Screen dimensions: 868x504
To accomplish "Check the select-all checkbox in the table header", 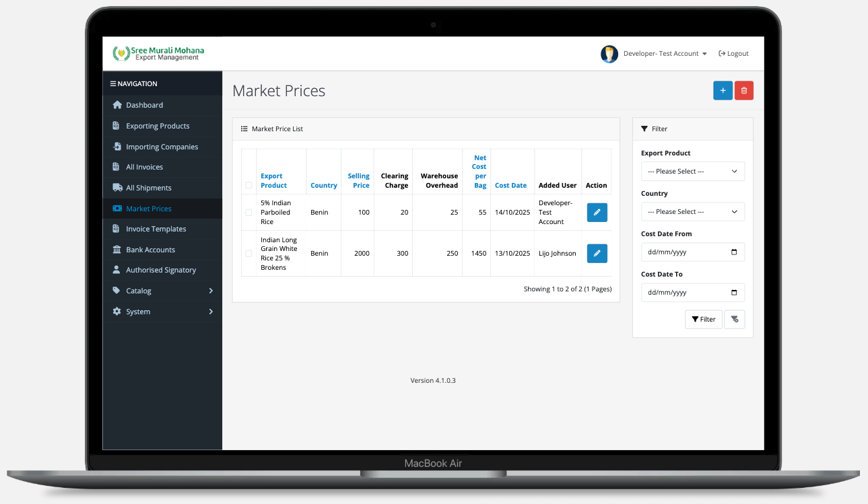I will (248, 186).
